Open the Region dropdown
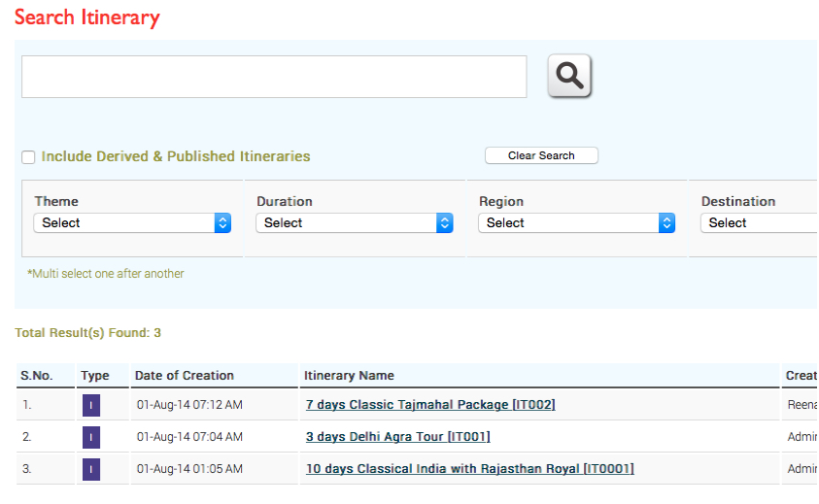Image resolution: width=819 pixels, height=504 pixels. click(x=577, y=223)
